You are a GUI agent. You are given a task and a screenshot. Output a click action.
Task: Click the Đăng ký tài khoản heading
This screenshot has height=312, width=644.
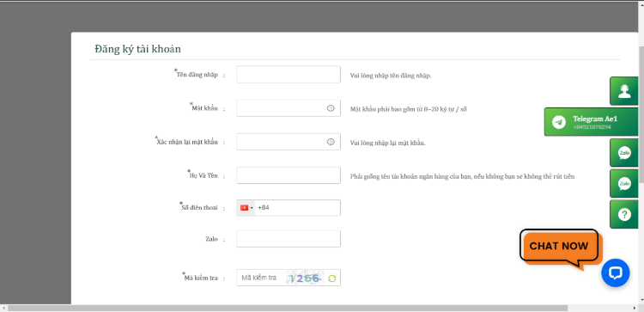(x=137, y=49)
